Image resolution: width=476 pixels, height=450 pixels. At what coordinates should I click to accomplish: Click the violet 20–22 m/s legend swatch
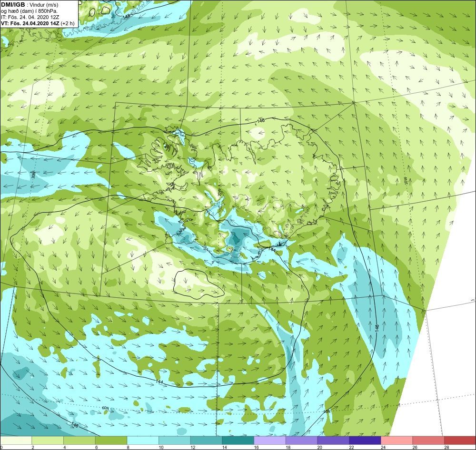click(333, 440)
